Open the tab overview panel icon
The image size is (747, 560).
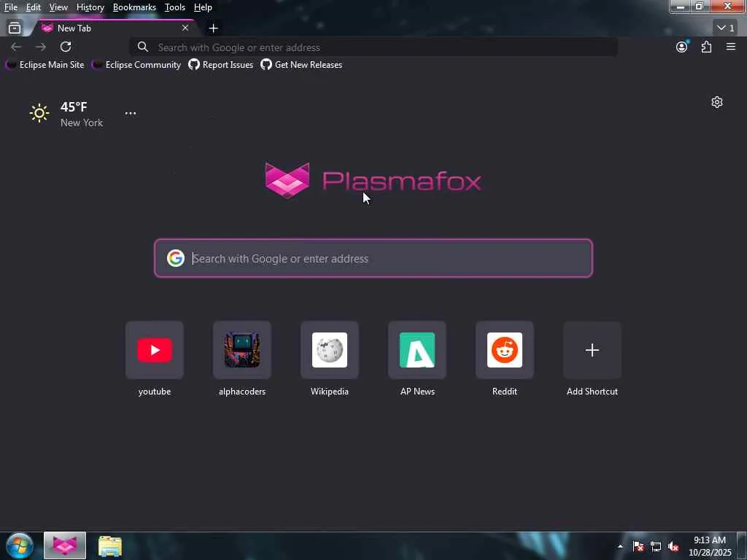tap(15, 28)
